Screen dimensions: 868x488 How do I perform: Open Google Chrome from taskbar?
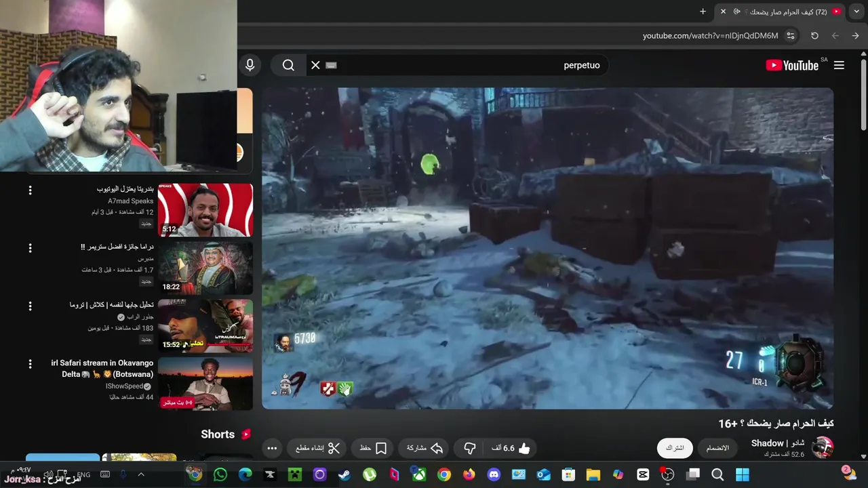[444, 474]
